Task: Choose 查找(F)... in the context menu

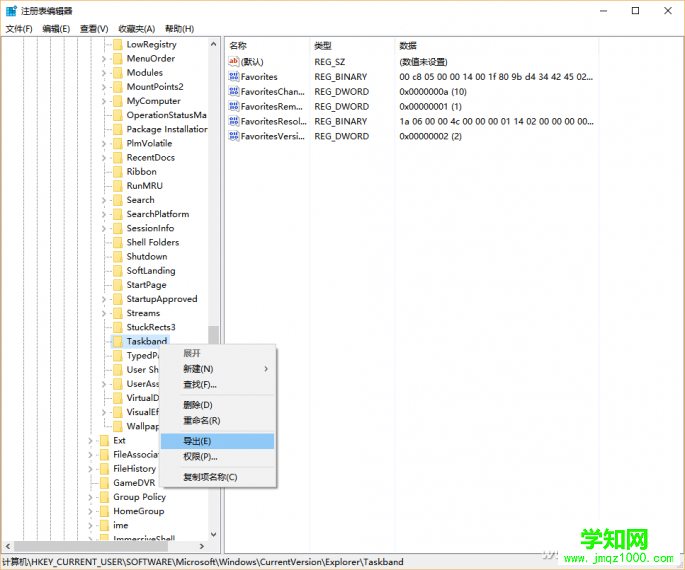Action: [218, 384]
